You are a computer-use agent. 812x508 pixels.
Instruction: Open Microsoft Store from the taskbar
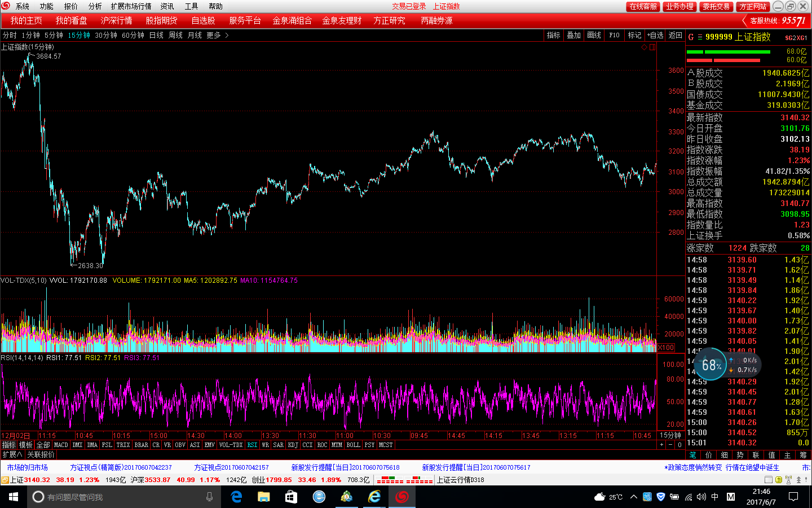click(x=291, y=497)
